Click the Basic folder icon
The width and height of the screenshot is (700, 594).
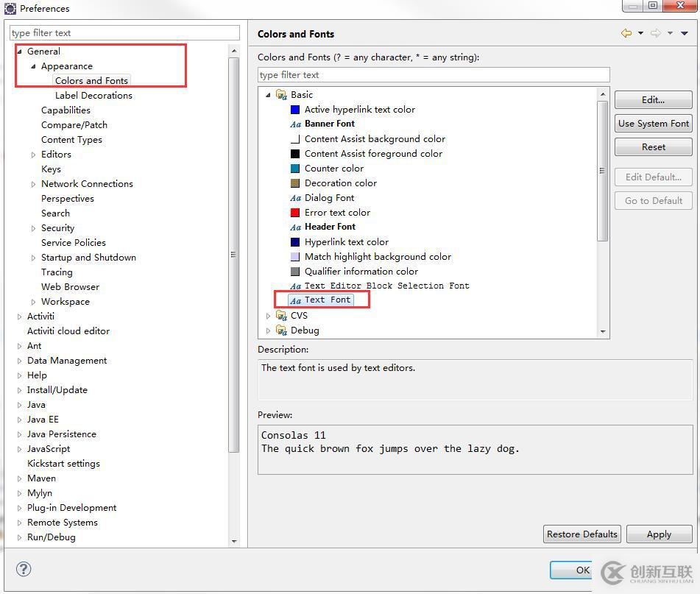(x=281, y=95)
